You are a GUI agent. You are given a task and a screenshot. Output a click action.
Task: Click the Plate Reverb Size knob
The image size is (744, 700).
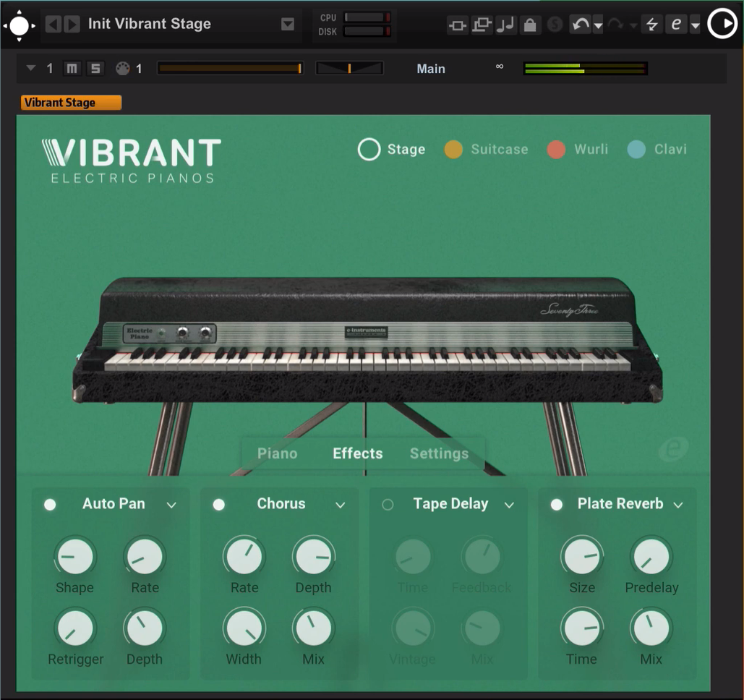click(x=582, y=556)
